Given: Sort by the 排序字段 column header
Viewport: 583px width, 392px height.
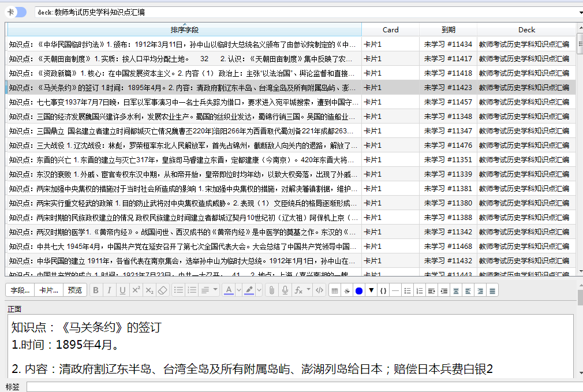Looking at the screenshot, I should click(x=184, y=30).
